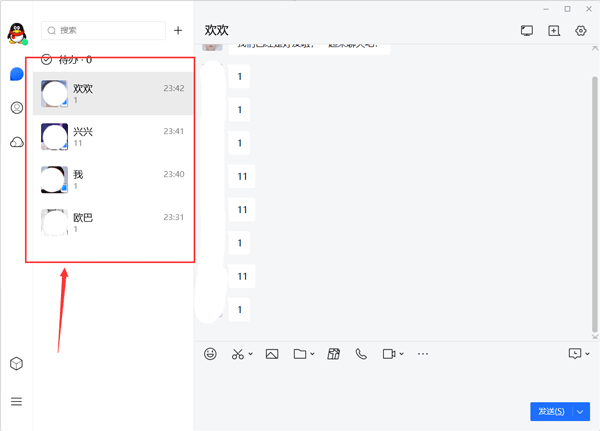Switch to the messages tab in sidebar
This screenshot has height=431, width=600.
click(16, 74)
